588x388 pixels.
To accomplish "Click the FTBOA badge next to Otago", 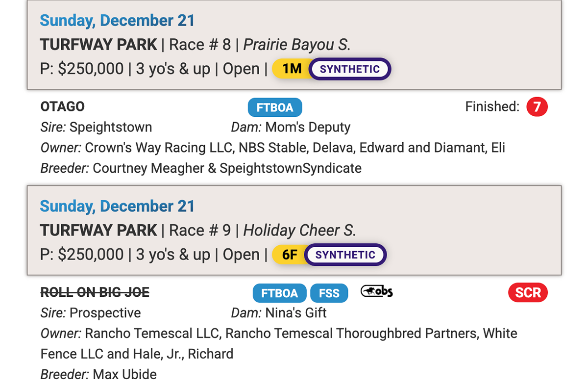I will [x=274, y=107].
